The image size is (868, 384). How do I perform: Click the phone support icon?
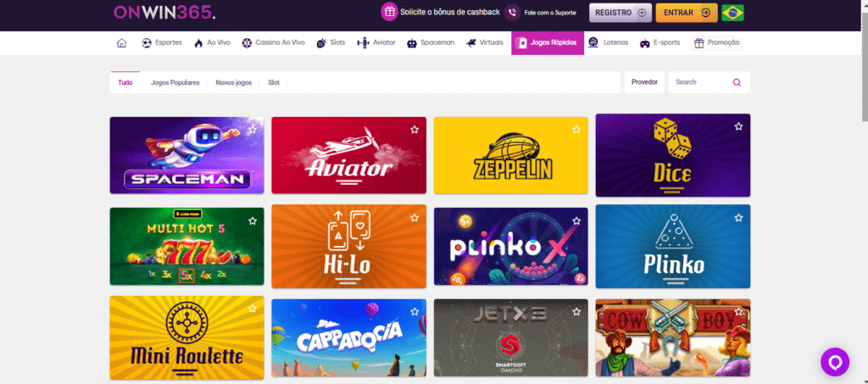[513, 12]
